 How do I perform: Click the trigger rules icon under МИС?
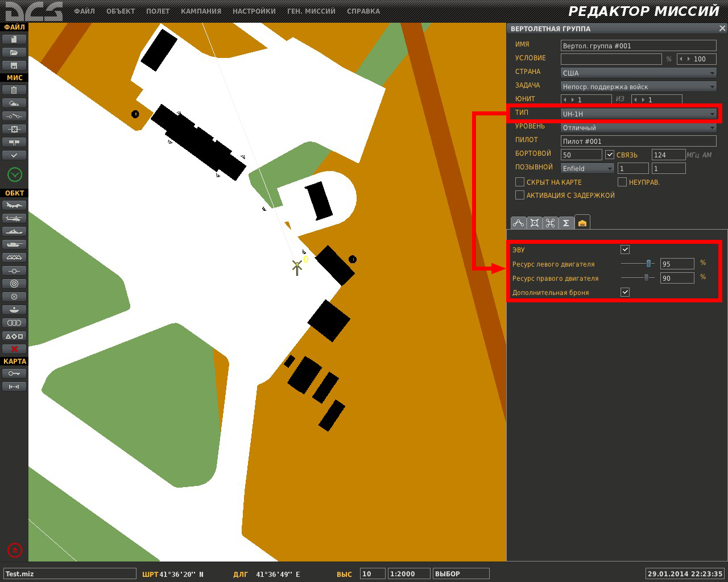[14, 116]
